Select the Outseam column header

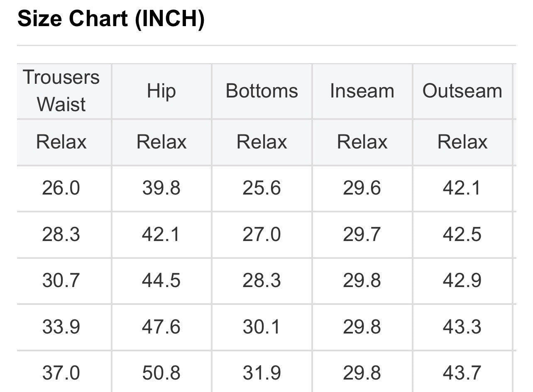[x=462, y=91]
